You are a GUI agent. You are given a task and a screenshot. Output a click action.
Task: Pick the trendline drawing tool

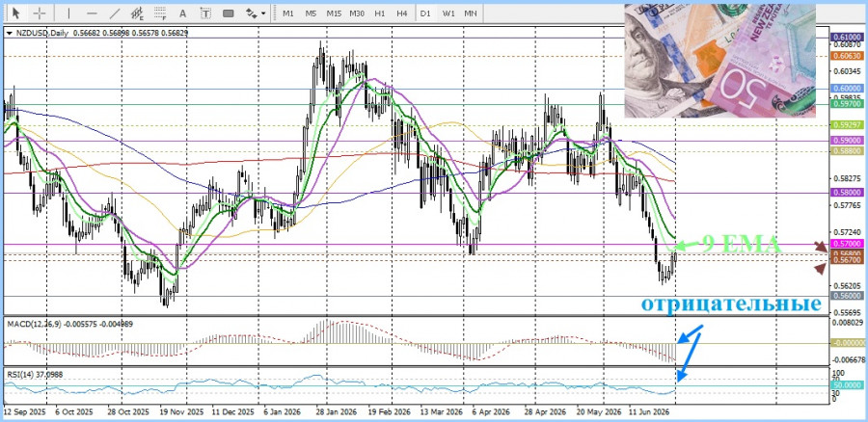115,13
